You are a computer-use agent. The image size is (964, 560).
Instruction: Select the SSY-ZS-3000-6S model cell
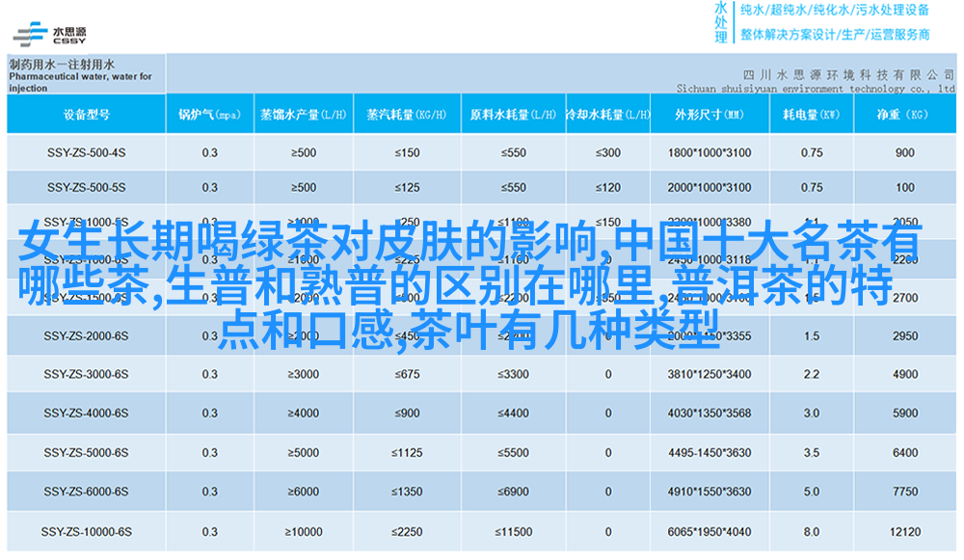pyautogui.click(x=86, y=374)
